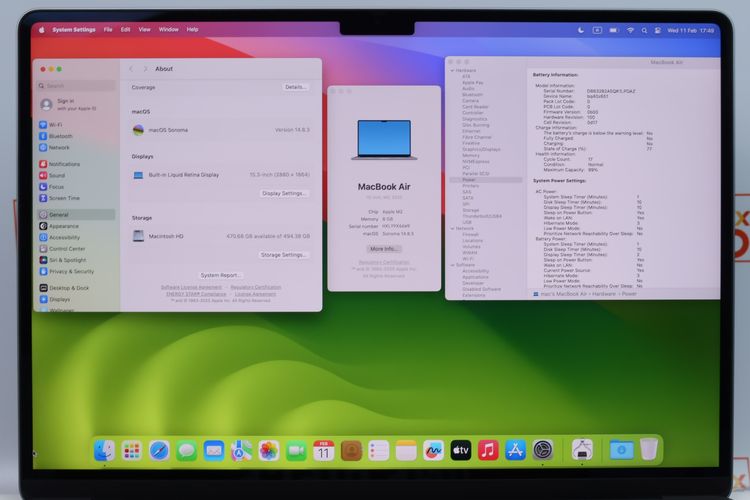This screenshot has width=750, height=500.
Task: Open Accessibility in the System Settings sidebar
Action: [60, 237]
